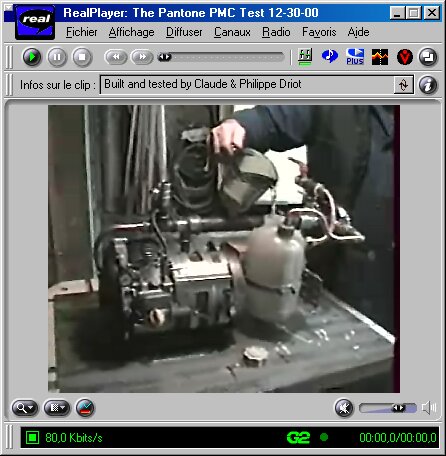The image size is (446, 456).
Task: Pause the clip playback
Action: (x=57, y=57)
